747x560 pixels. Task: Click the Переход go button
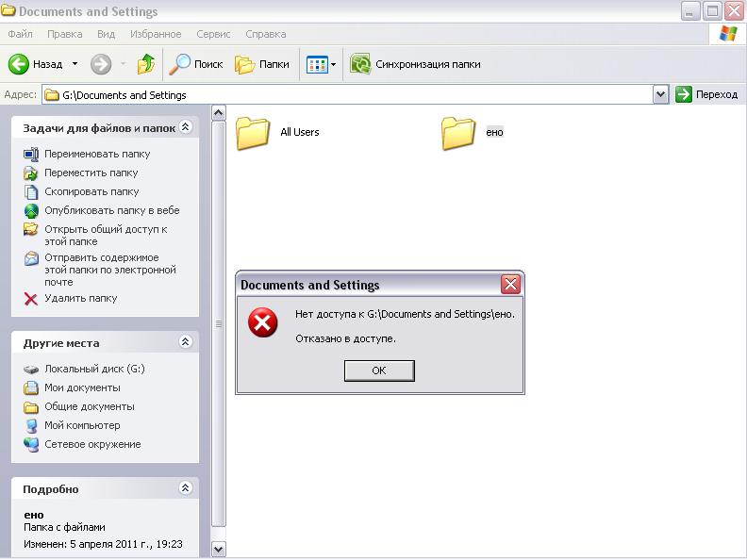(707, 94)
